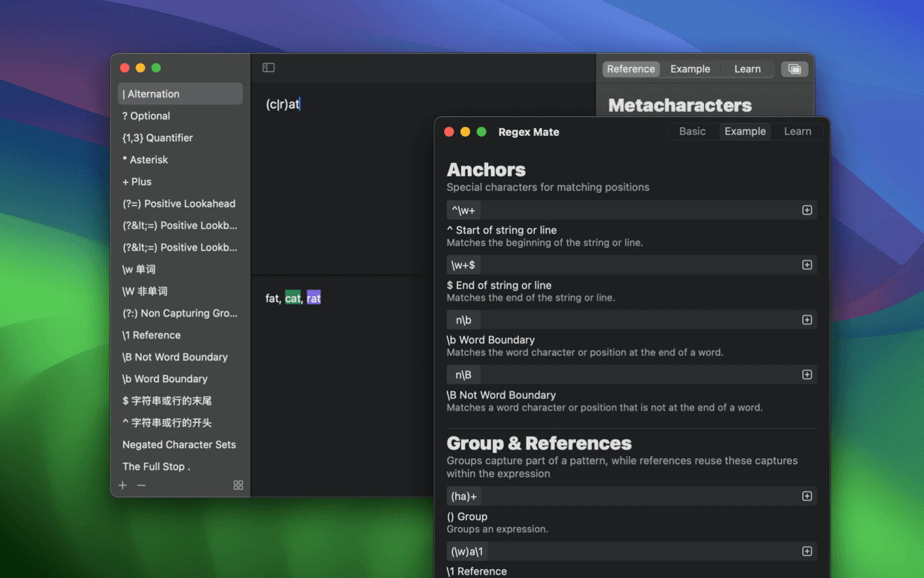This screenshot has width=924, height=578.
Task: Click the 'Regex Mate' window title
Action: [529, 132]
